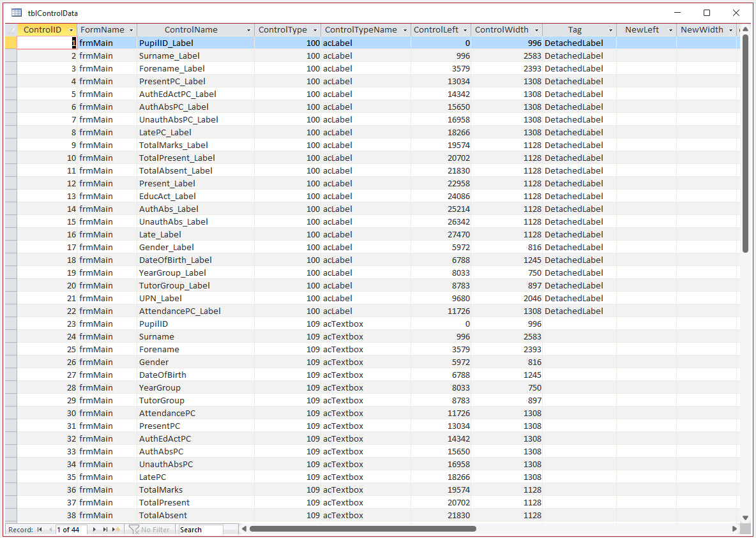Click the ControlLeft value 27470

pos(441,234)
